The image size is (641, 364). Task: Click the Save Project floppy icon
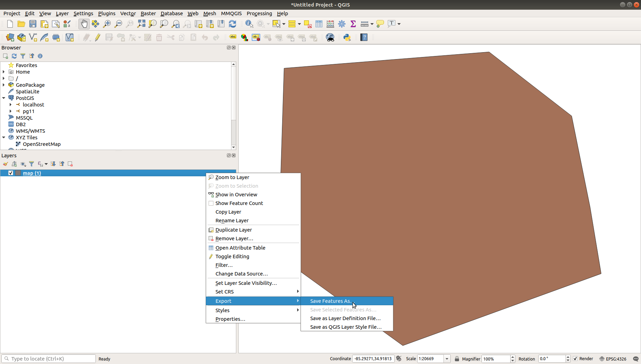point(33,24)
